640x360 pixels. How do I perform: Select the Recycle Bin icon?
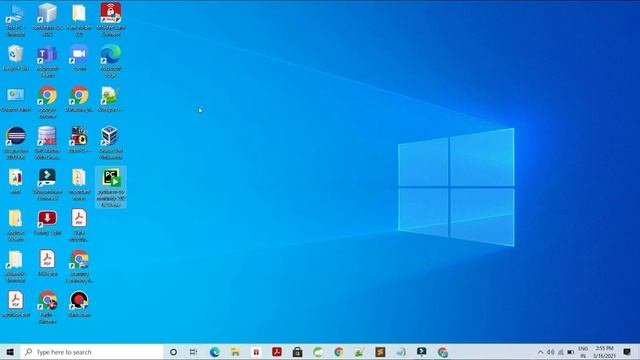click(16, 58)
